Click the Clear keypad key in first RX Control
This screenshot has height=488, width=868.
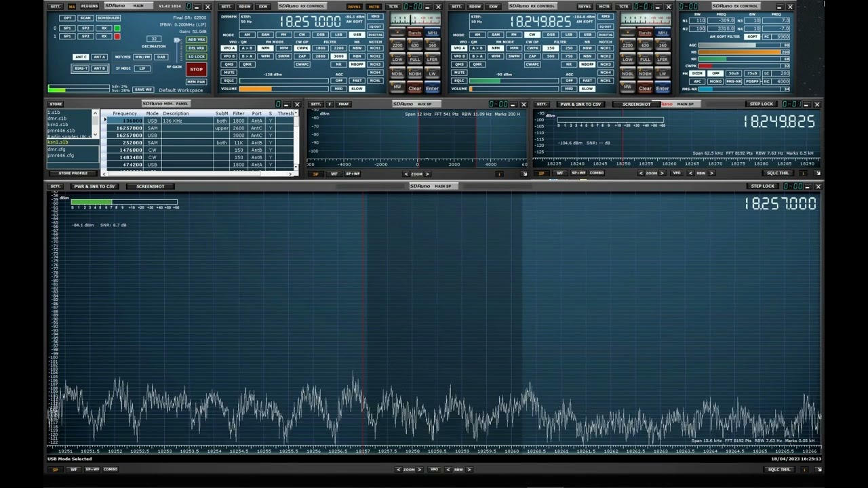414,88
